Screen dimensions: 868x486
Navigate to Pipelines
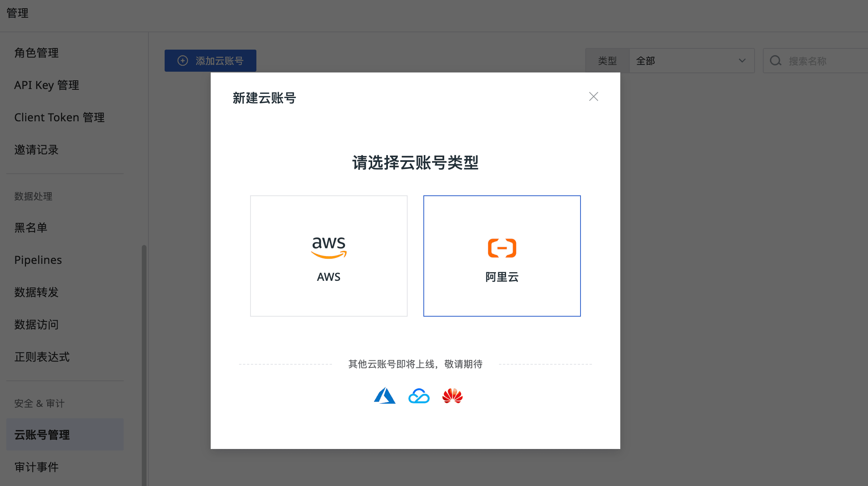[38, 260]
